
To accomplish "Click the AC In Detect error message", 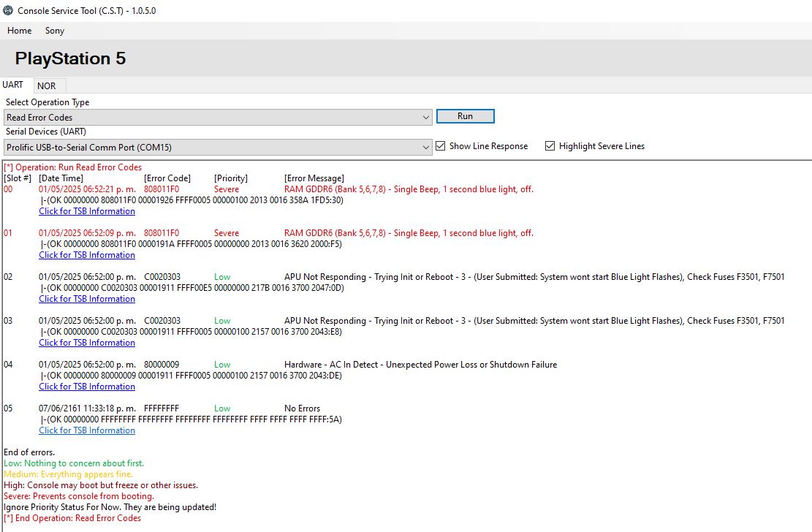I will (x=420, y=365).
